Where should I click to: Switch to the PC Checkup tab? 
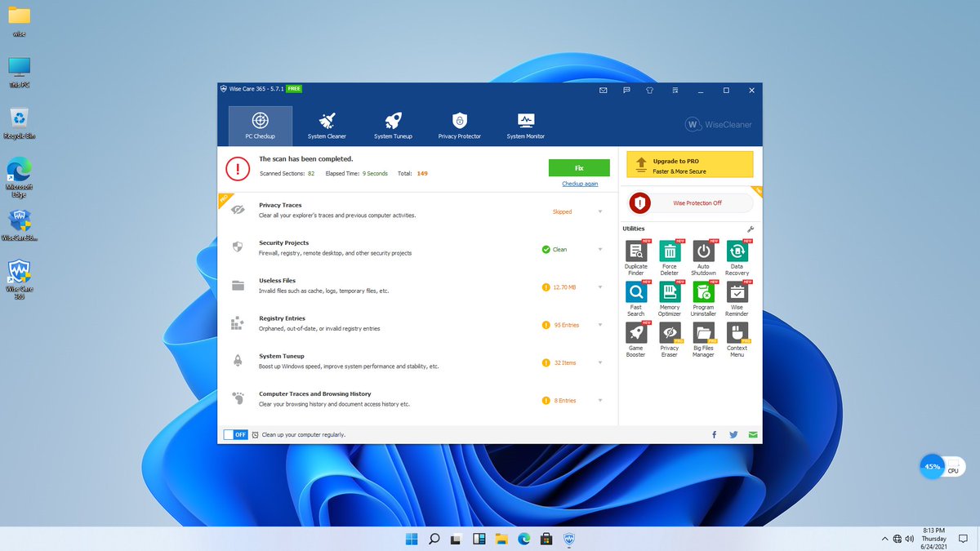(260, 126)
